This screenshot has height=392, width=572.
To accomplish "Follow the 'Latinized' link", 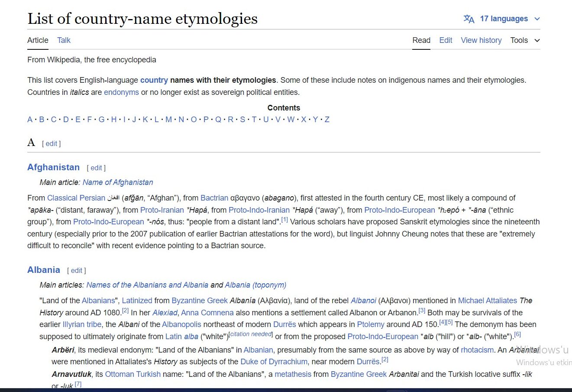I will (137, 301).
